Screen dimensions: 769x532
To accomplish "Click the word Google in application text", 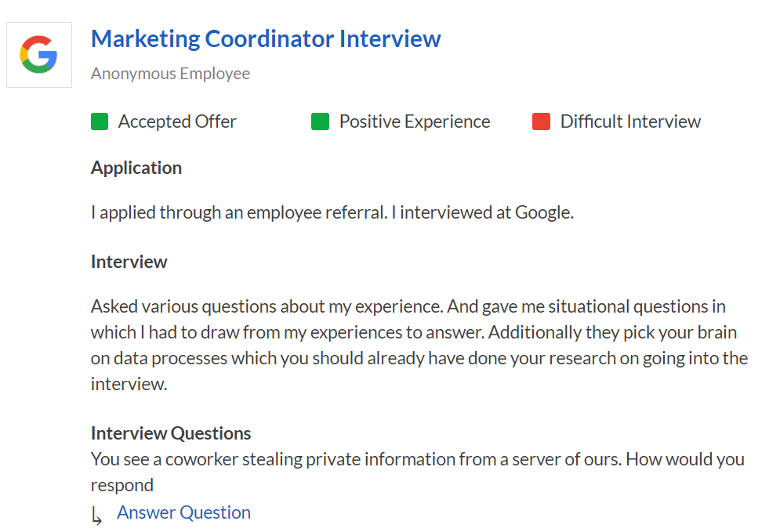I will tap(542, 212).
